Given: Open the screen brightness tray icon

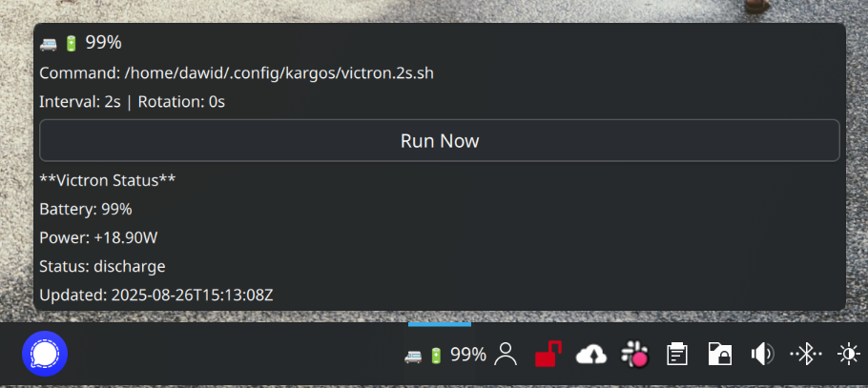Looking at the screenshot, I should (849, 355).
